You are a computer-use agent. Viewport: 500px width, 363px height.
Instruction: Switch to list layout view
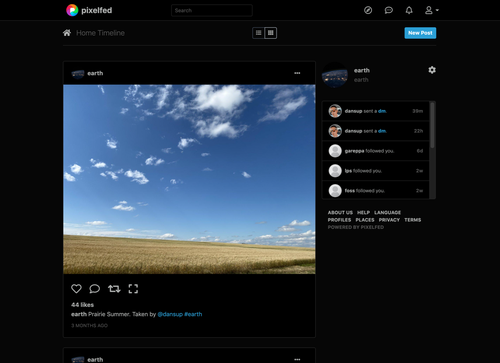coord(258,33)
